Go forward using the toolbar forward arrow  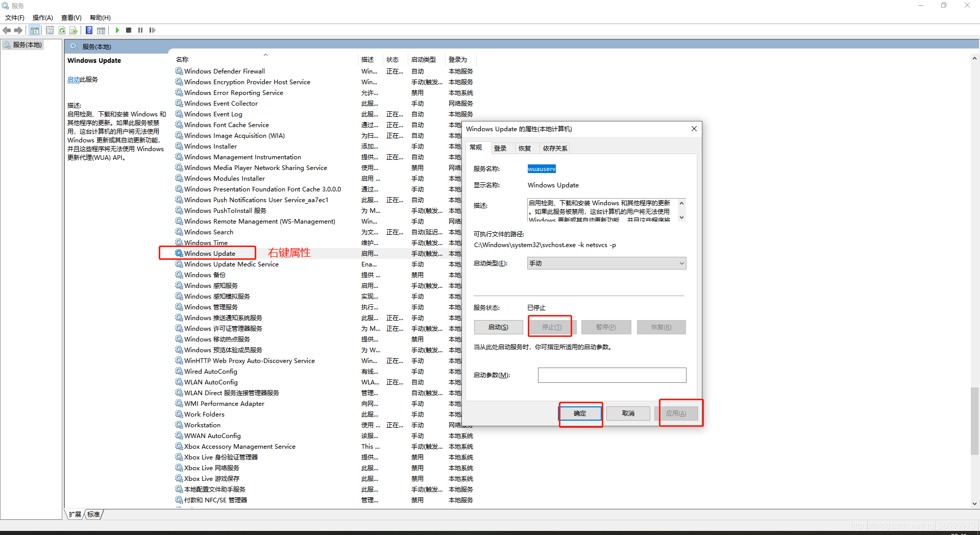point(18,30)
